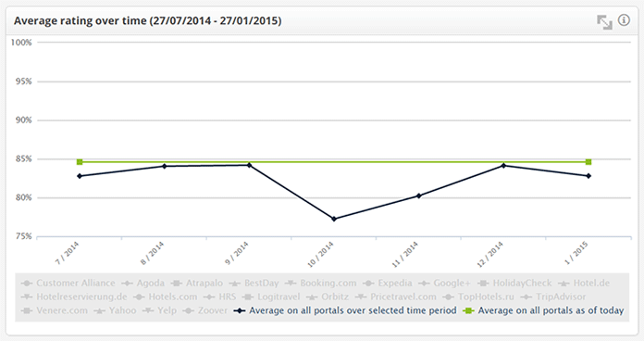644x341 pixels.
Task: Show Yelp series in chart
Action: (159, 310)
